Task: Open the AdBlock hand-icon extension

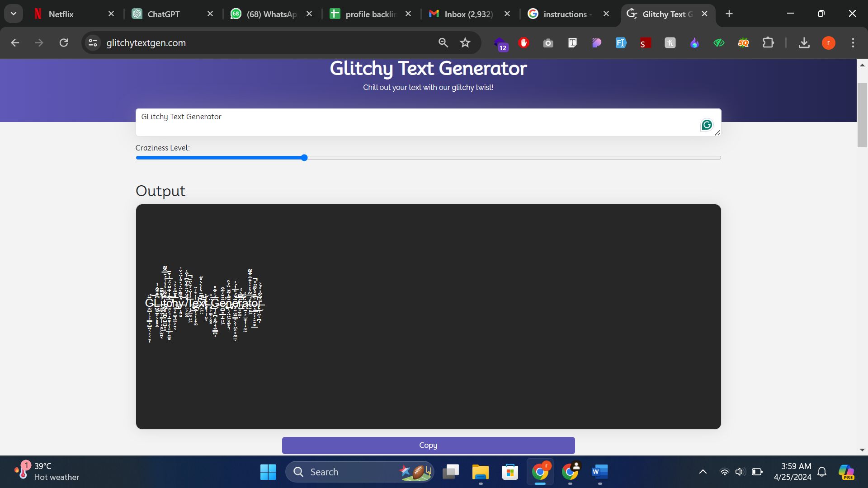Action: pos(524,43)
